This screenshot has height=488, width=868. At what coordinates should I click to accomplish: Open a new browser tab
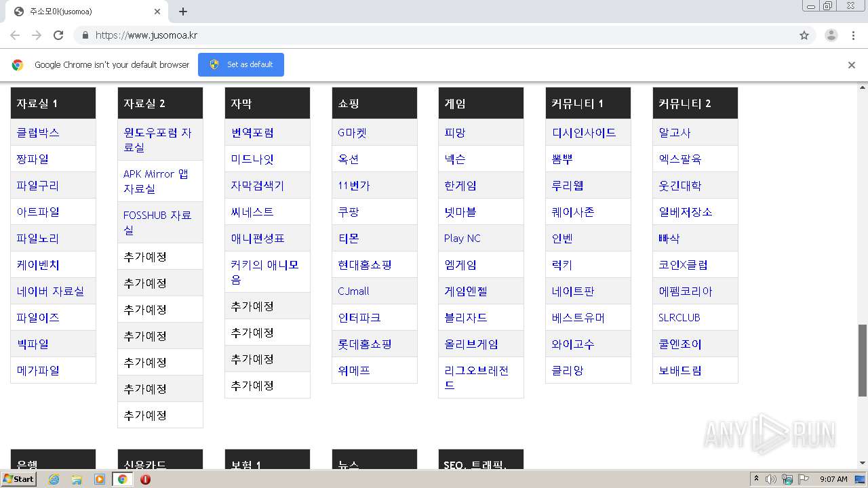(x=183, y=12)
